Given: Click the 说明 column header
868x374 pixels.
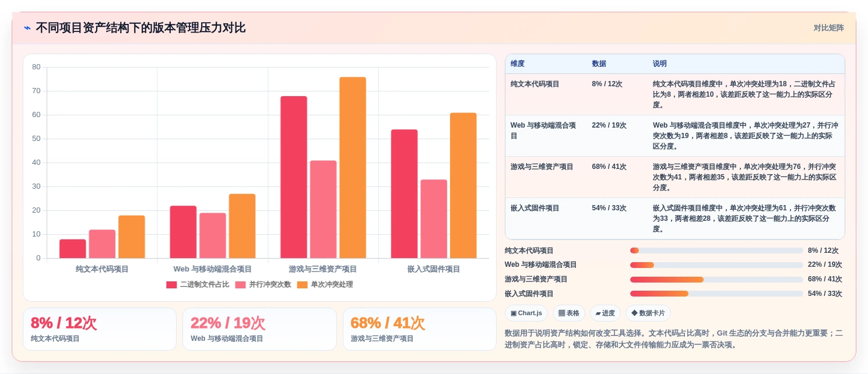Looking at the screenshot, I should pyautogui.click(x=660, y=64).
